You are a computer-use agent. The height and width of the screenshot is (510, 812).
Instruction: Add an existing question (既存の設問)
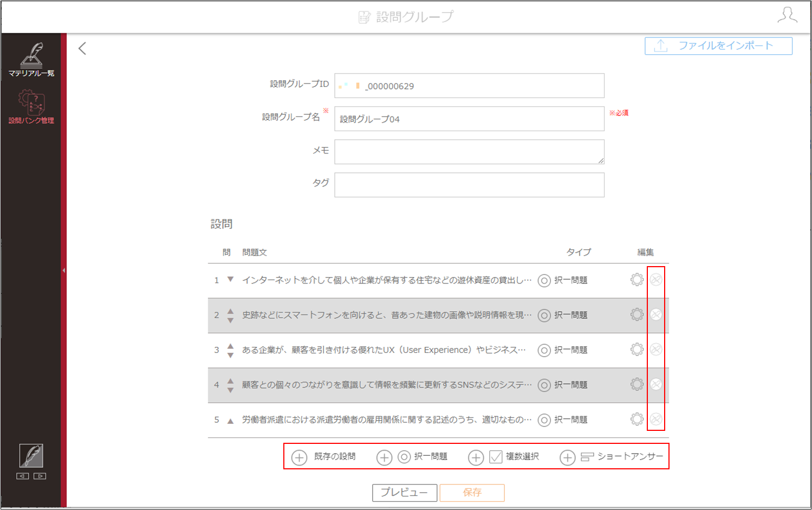[x=323, y=457]
